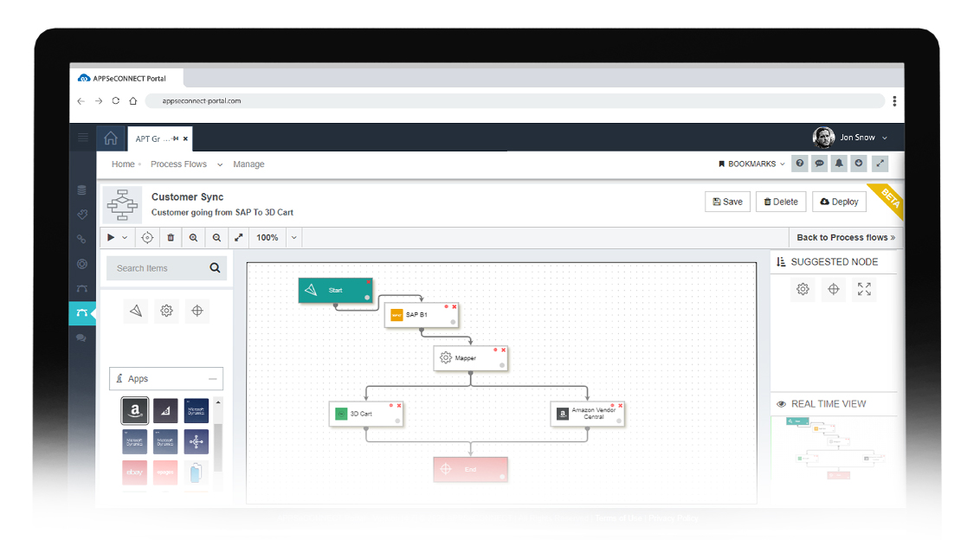
Task: Open the BOOKMARKS dropdown
Action: [751, 164]
